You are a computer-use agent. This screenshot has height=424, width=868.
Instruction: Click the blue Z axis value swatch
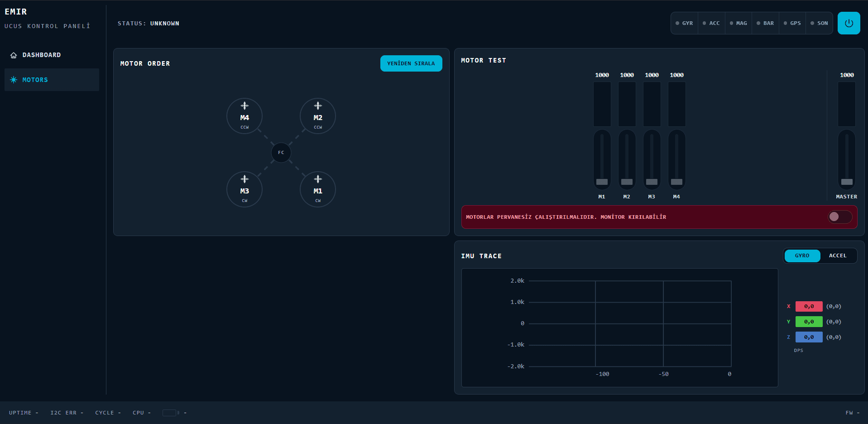pos(809,337)
